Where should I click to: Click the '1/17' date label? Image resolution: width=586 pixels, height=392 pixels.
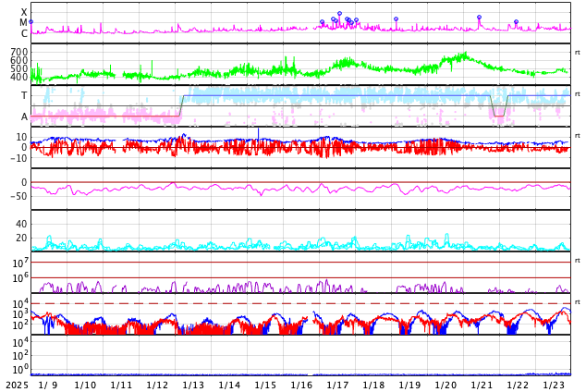tap(337, 386)
